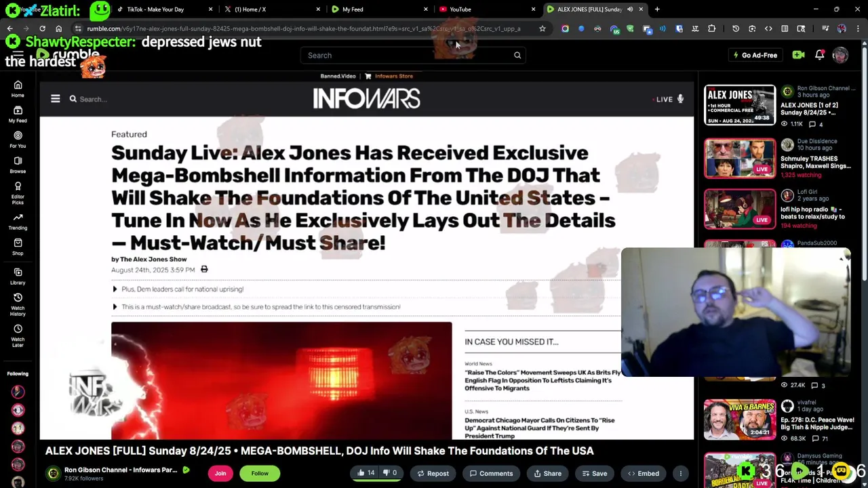This screenshot has width=868, height=488.
Task: Open Shop in Rumble sidebar
Action: [x=18, y=247]
